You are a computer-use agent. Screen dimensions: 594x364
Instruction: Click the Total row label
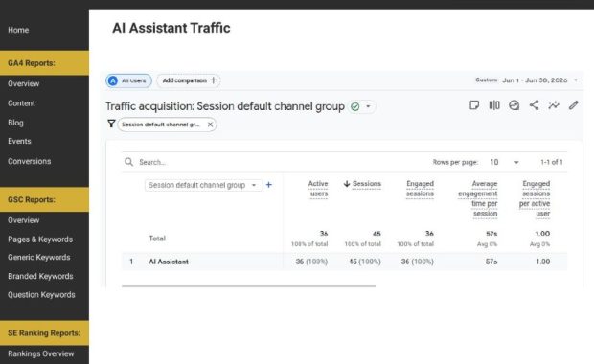point(157,239)
